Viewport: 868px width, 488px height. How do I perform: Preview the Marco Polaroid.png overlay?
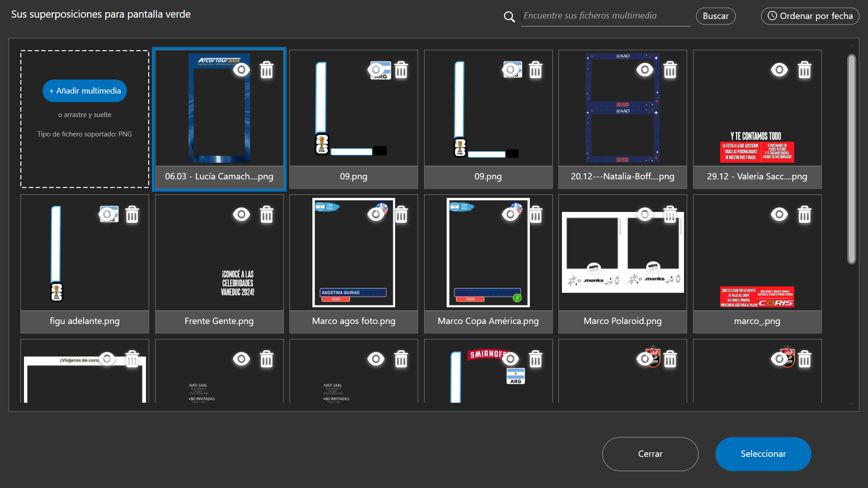645,215
